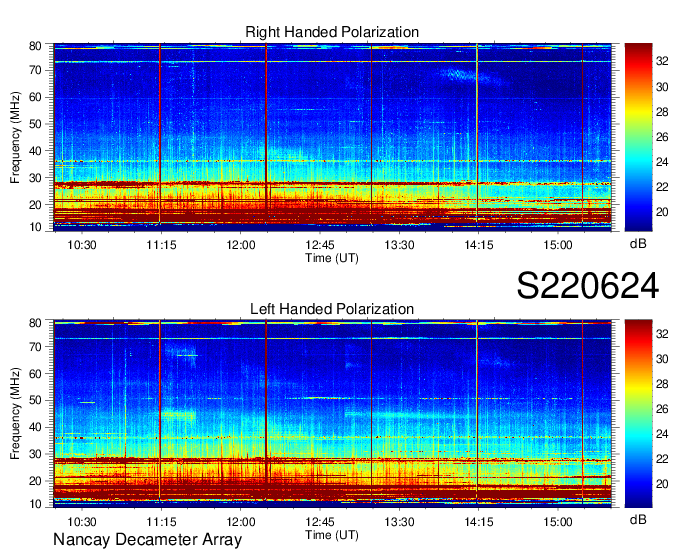Image resolution: width=680 pixels, height=552 pixels.
Task: Click the 70 MHz tick label on Right Handed plot
Action: (x=35, y=70)
